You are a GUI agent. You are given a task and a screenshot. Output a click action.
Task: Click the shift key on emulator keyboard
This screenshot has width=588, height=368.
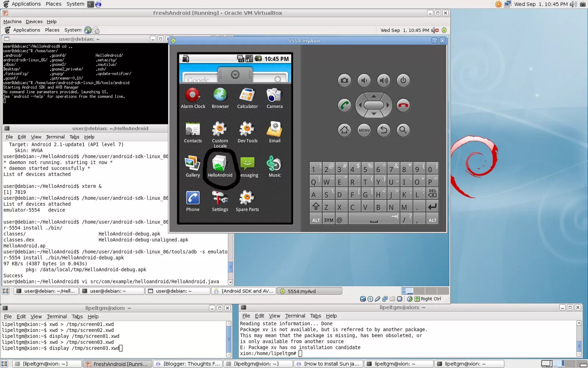(x=316, y=207)
